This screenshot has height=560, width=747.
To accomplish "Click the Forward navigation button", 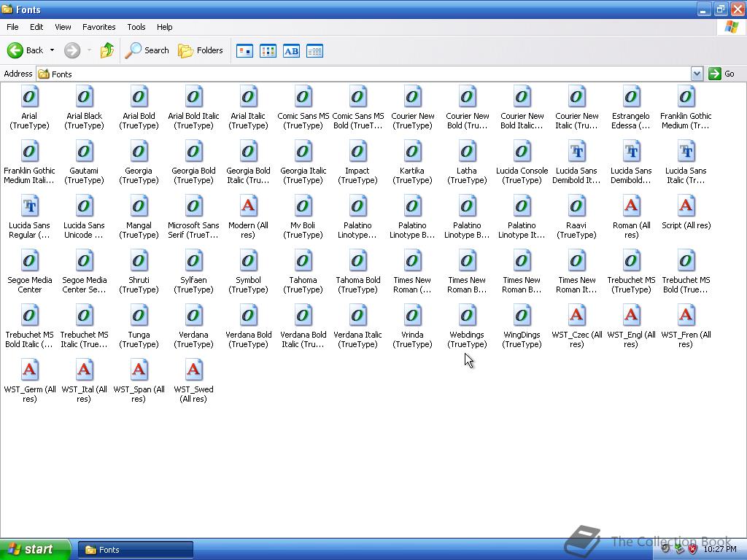I will pos(72,50).
